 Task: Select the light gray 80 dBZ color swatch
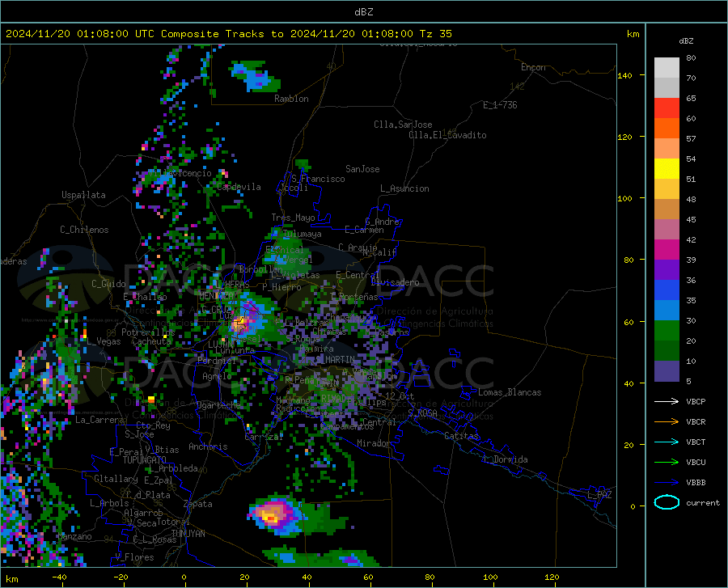pos(667,68)
